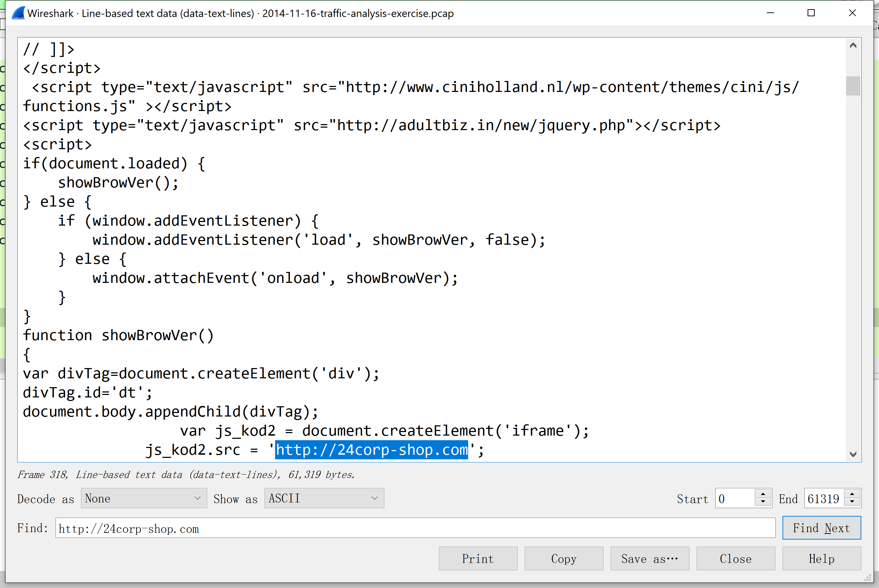Viewport: 879px width, 588px height.
Task: Click the Help button
Action: pyautogui.click(x=821, y=558)
